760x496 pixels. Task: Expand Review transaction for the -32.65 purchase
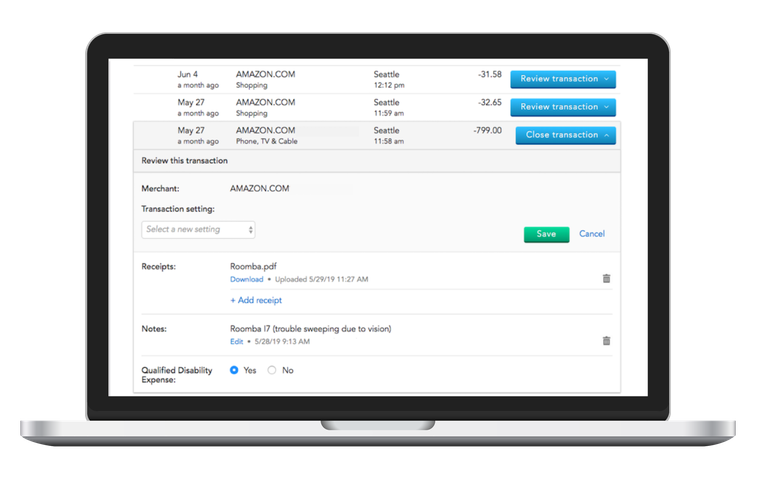click(562, 106)
